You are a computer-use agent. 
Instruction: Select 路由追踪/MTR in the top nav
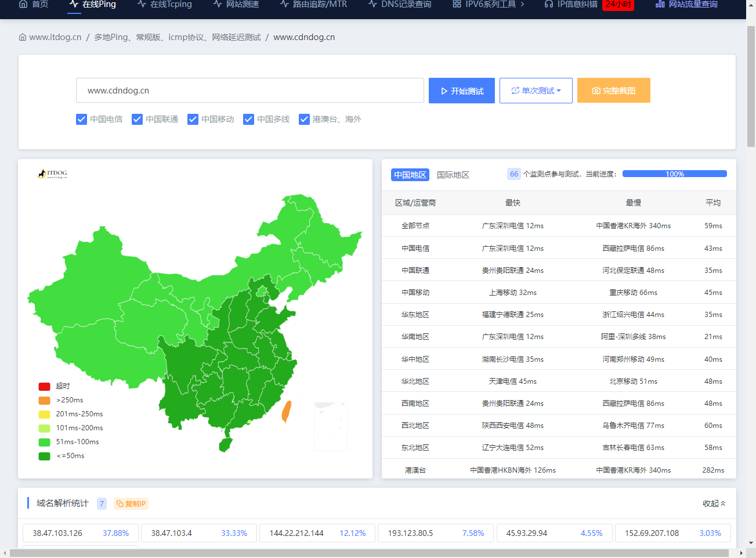pos(313,4)
